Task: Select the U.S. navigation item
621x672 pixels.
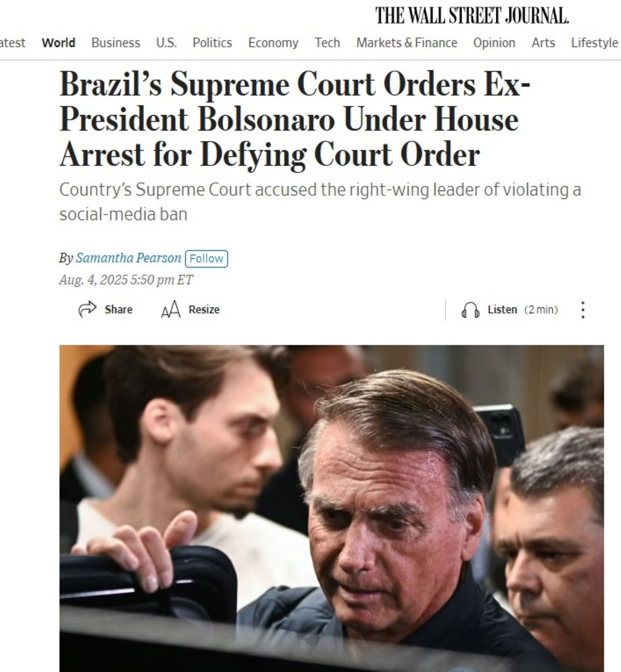Action: tap(166, 42)
